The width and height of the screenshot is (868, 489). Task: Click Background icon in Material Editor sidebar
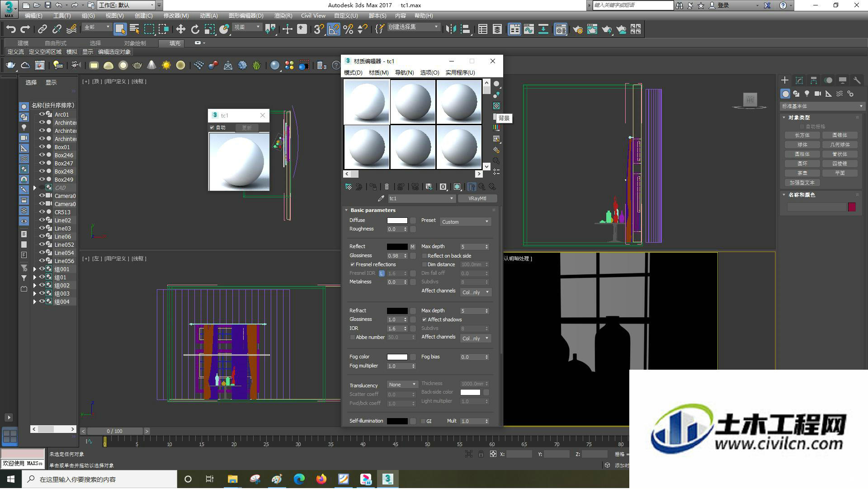point(496,106)
